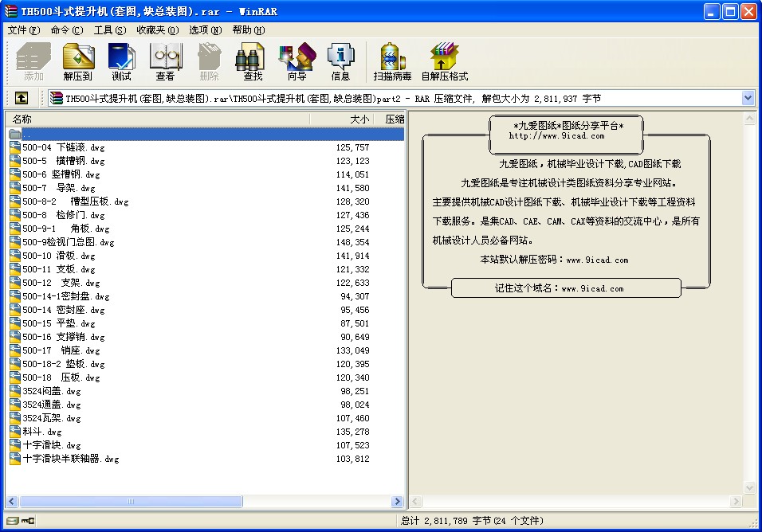The height and width of the screenshot is (532, 762).
Task: Open the 查看 (View) toolbar icon
Action: [165, 61]
